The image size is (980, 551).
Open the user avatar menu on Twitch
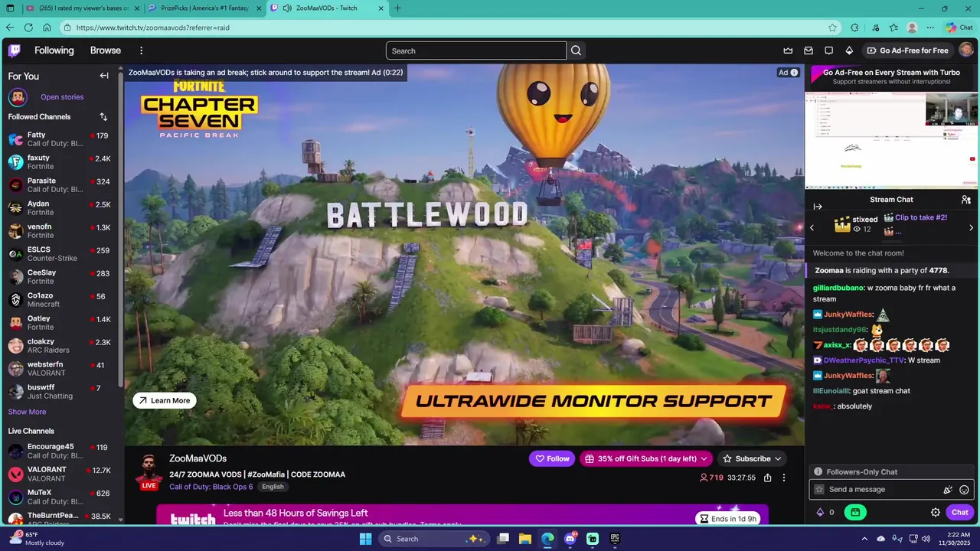click(x=966, y=51)
